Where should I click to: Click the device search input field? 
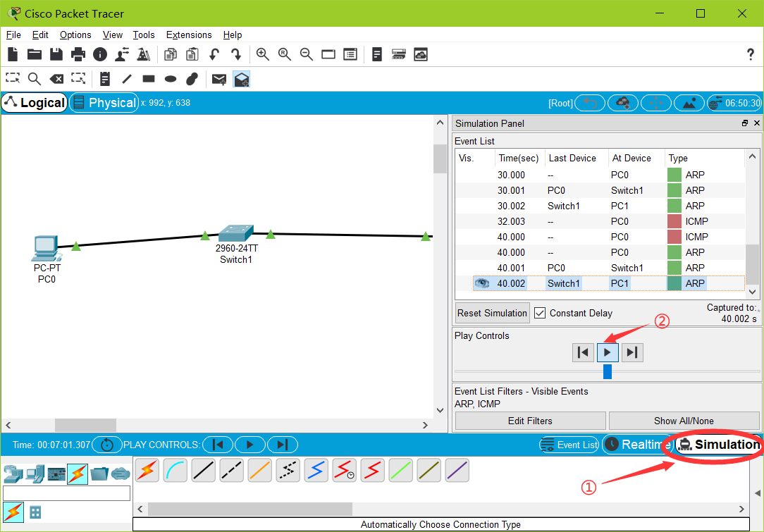tap(67, 493)
